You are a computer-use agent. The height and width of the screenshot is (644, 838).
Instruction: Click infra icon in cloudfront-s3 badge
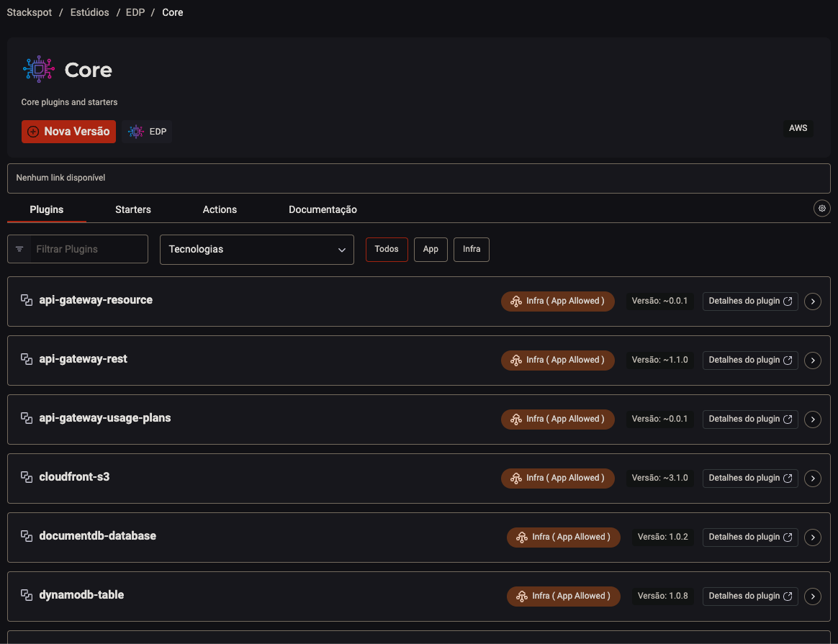click(x=515, y=479)
